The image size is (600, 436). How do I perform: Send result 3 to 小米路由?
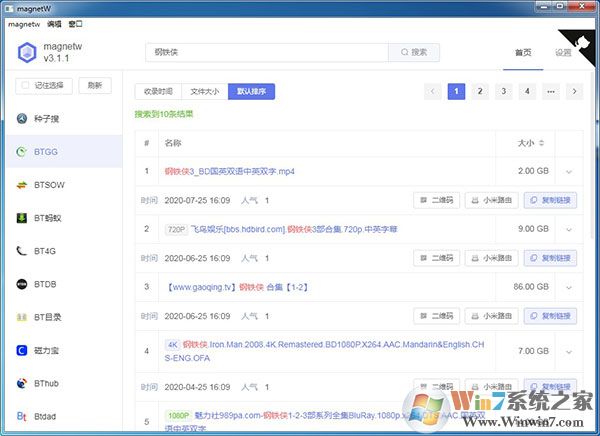[x=492, y=316]
